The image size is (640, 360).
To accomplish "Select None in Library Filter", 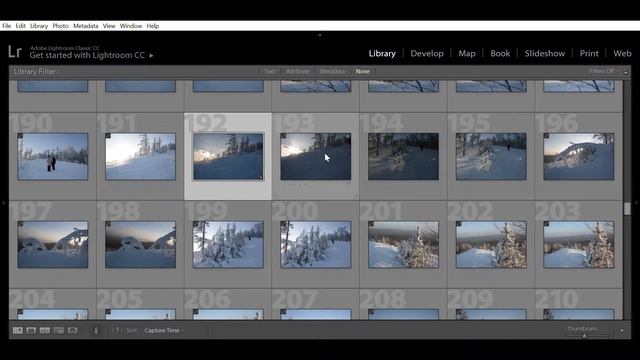I will tap(362, 71).
